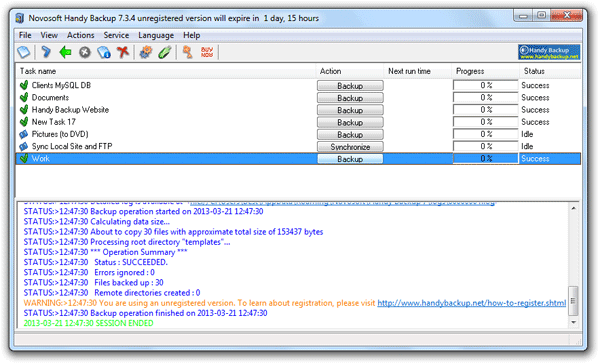Click progress bar of Work task
Image resolution: width=600 pixels, height=364 pixels.
[486, 158]
